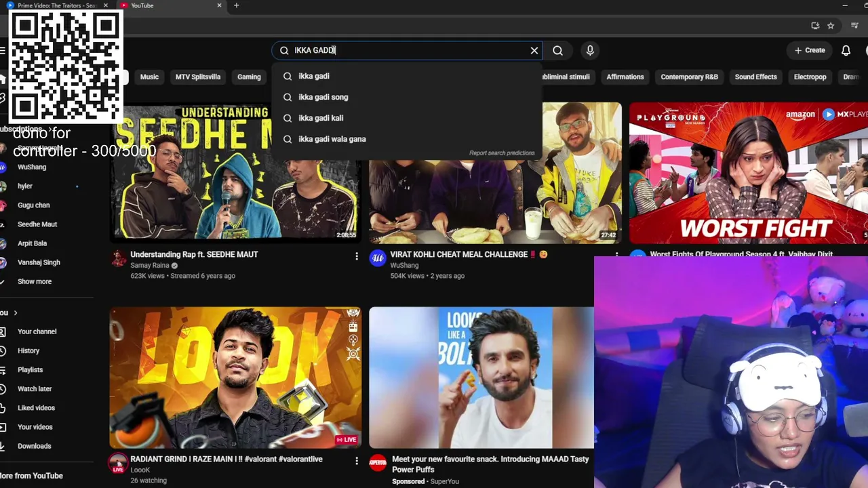The height and width of the screenshot is (488, 868).
Task: Open options menu for Understanding Rap video
Action: pos(357,256)
